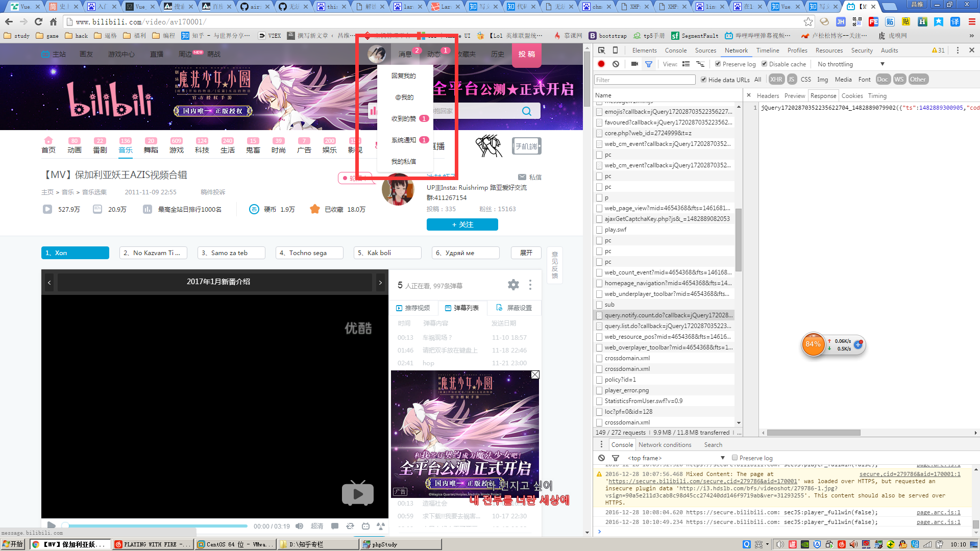Screen dimensions: 980x551
Task: Open the Headers tab of the request
Action: [768, 95]
